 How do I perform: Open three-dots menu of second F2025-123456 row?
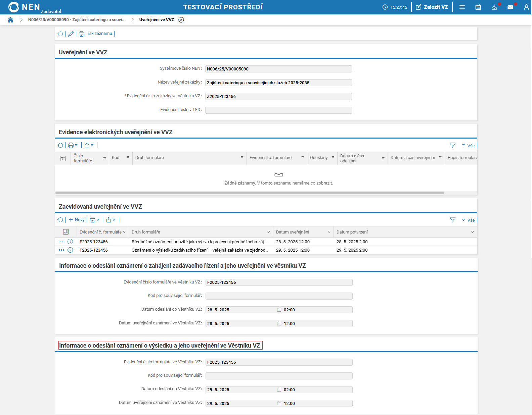(x=61, y=250)
